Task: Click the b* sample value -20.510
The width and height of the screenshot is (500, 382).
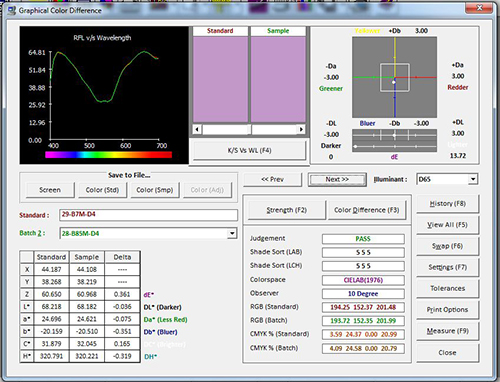Action: [x=87, y=331]
